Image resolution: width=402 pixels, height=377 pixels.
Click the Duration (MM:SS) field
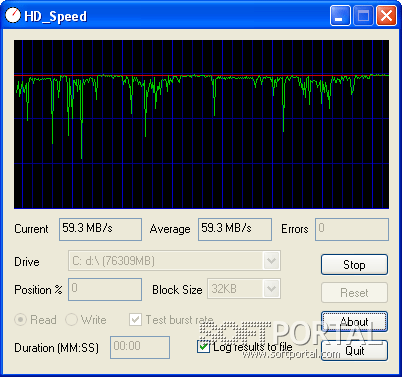[x=140, y=347]
